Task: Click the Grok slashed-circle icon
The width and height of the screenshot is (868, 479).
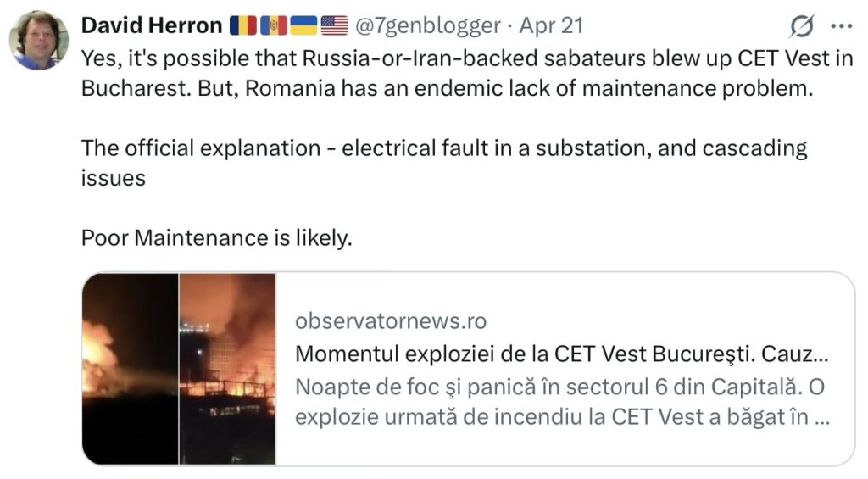Action: (801, 27)
